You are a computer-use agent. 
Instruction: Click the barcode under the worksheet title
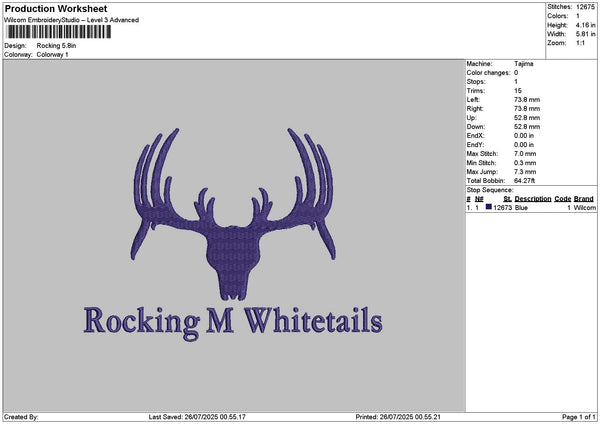57,33
